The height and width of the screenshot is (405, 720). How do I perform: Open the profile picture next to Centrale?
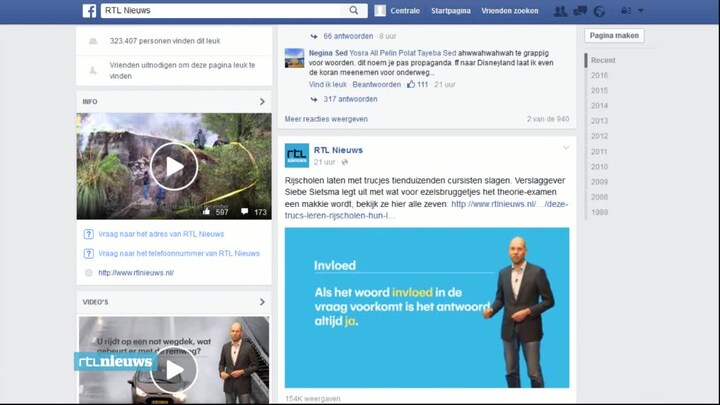click(x=380, y=11)
